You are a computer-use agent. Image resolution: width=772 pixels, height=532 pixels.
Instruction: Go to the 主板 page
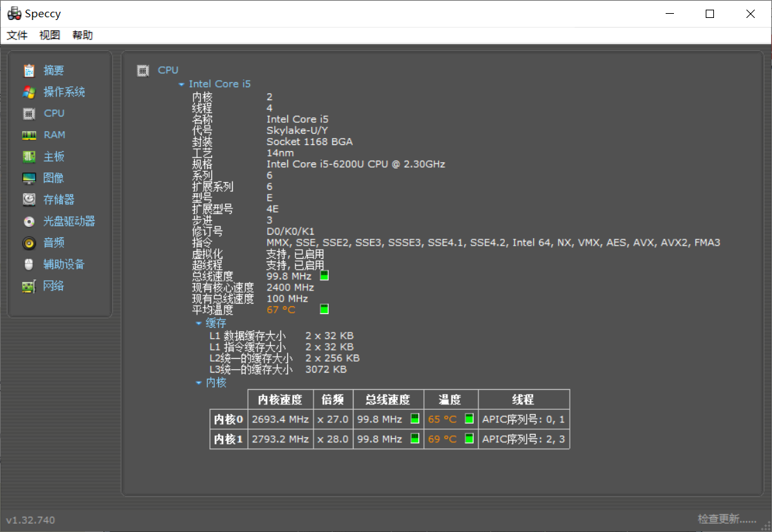(x=54, y=157)
